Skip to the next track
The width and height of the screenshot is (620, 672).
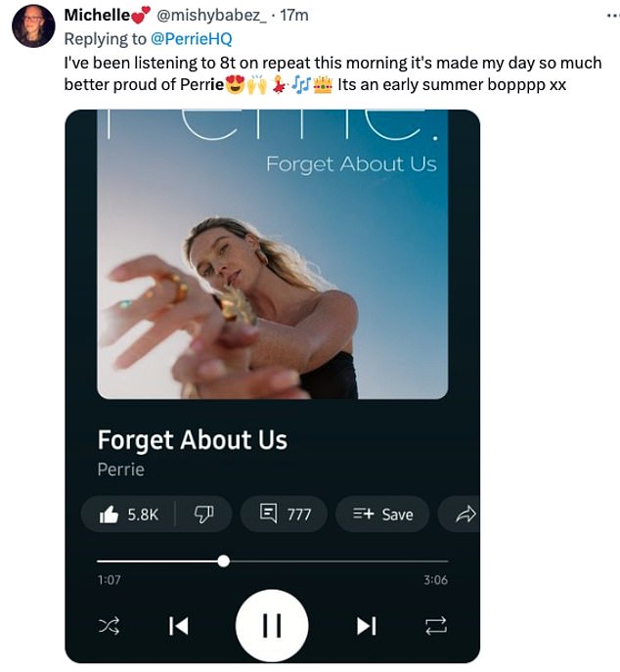367,626
